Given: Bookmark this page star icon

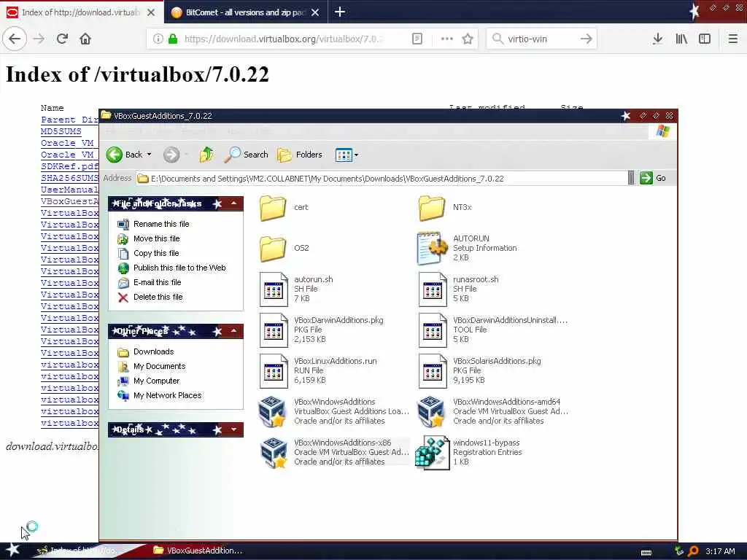Looking at the screenshot, I should coord(468,39).
